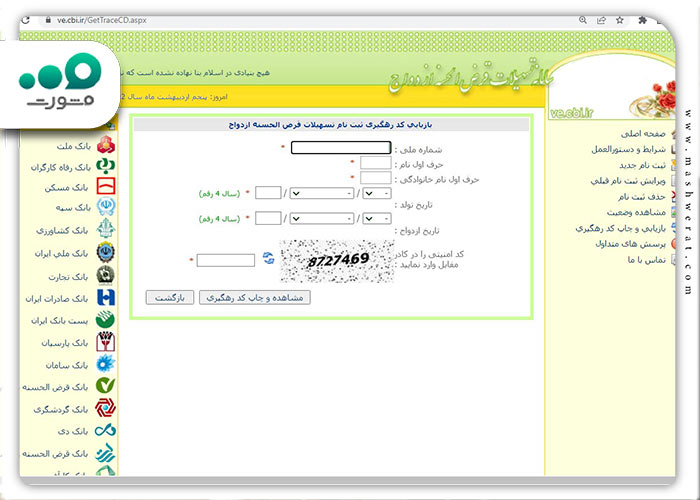
Task: Focus the family-name initial letter field
Action: click(375, 178)
